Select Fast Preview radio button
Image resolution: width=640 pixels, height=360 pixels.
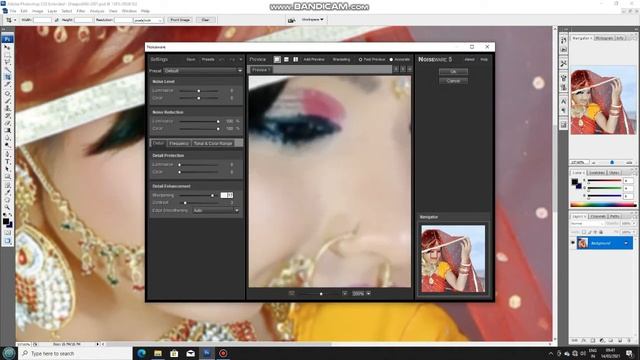click(360, 60)
